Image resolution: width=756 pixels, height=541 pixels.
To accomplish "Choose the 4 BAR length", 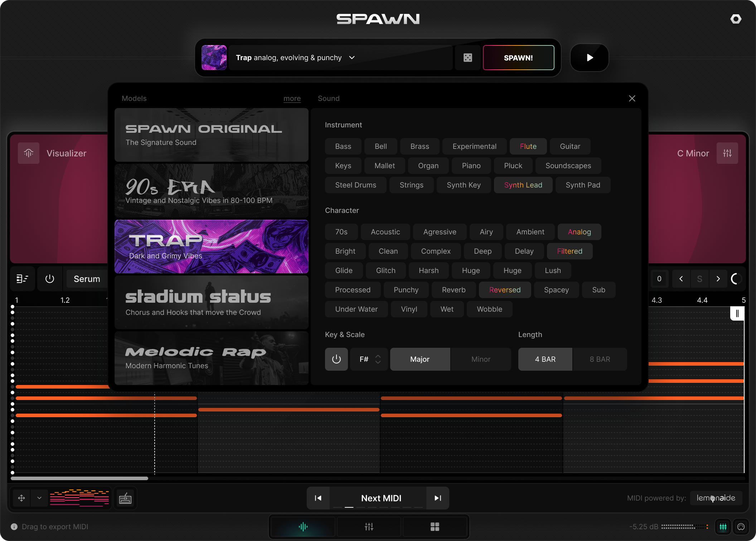I will pyautogui.click(x=545, y=359).
